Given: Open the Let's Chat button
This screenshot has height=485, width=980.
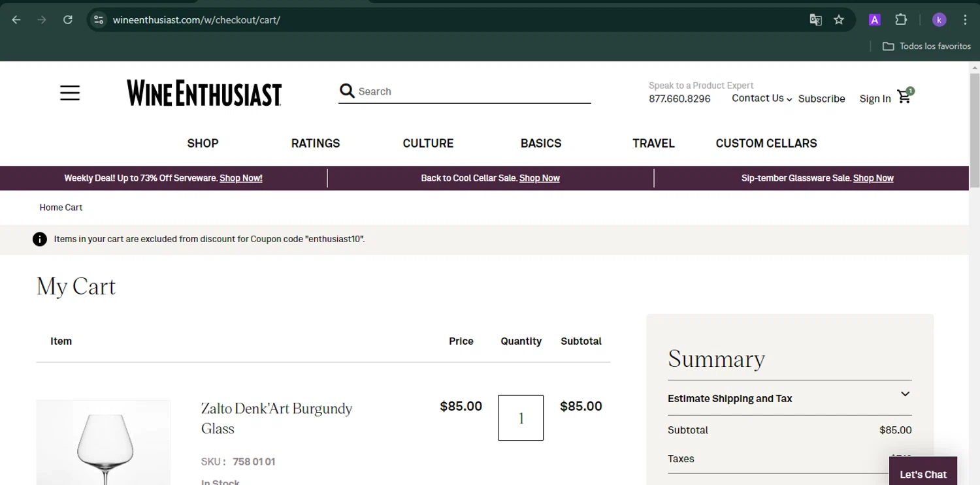Looking at the screenshot, I should [x=923, y=471].
